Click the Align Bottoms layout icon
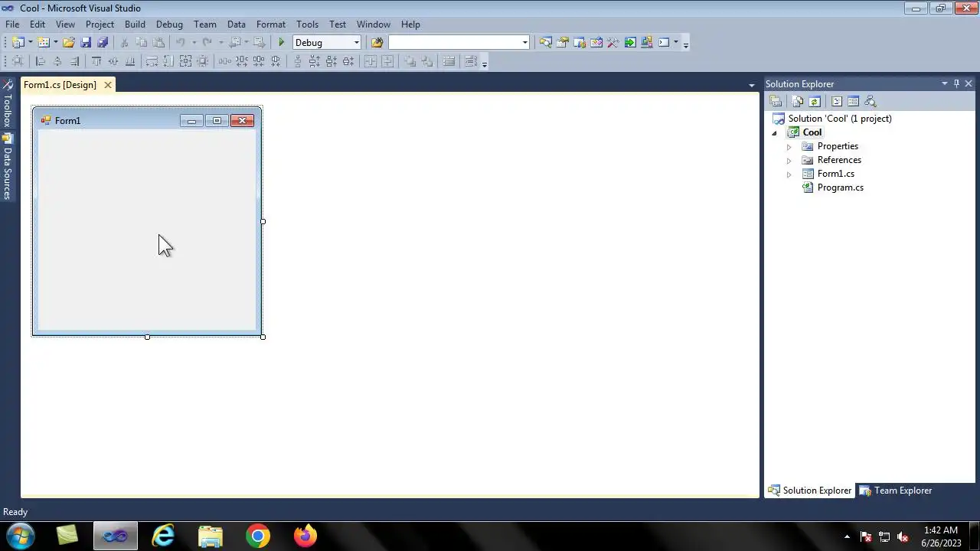Screen dimensions: 980x551 tap(130, 61)
